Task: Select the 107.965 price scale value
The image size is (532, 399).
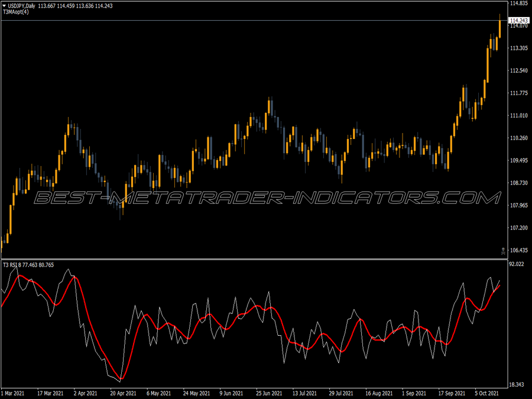Action: [x=519, y=205]
